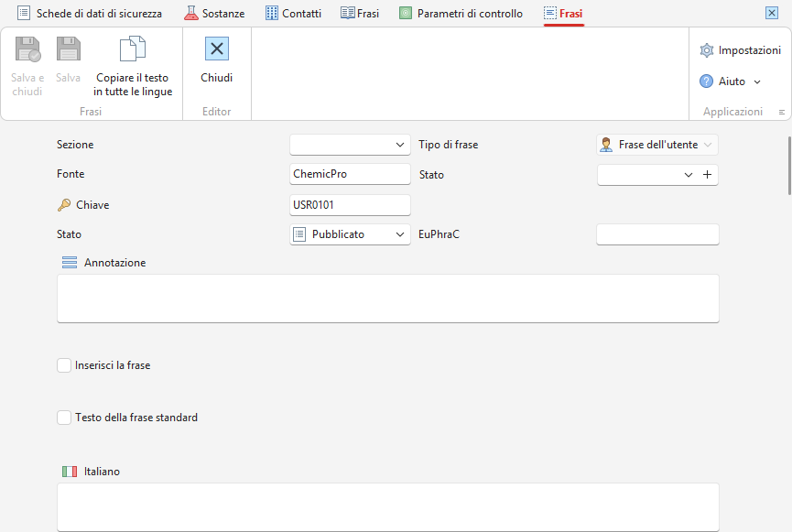792x532 pixels.
Task: Switch to Parametri di controllo tab
Action: [x=461, y=13]
